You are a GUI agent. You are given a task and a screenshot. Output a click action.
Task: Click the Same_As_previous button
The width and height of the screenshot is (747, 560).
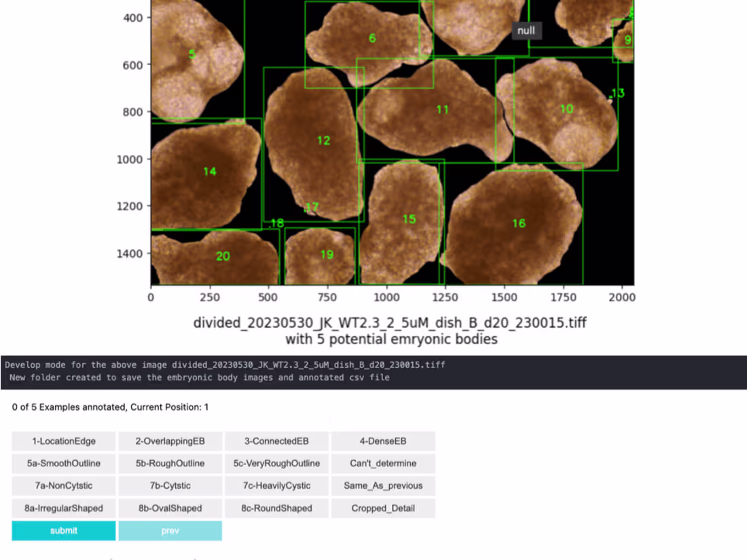click(382, 486)
